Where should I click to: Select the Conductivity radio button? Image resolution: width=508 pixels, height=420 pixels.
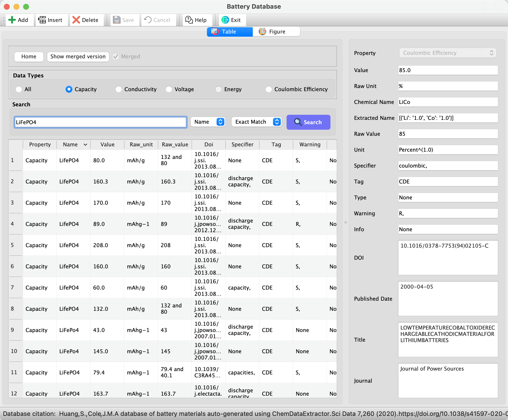tap(118, 89)
